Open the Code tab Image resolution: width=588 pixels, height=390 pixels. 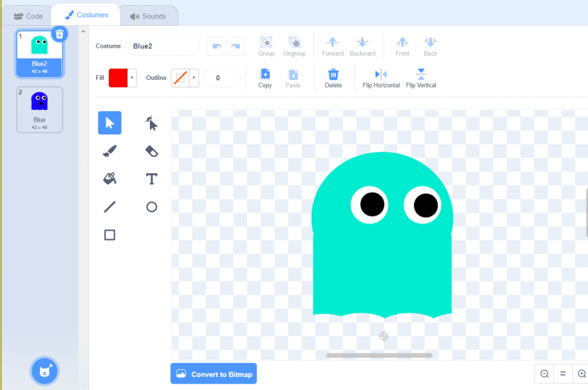(28, 16)
